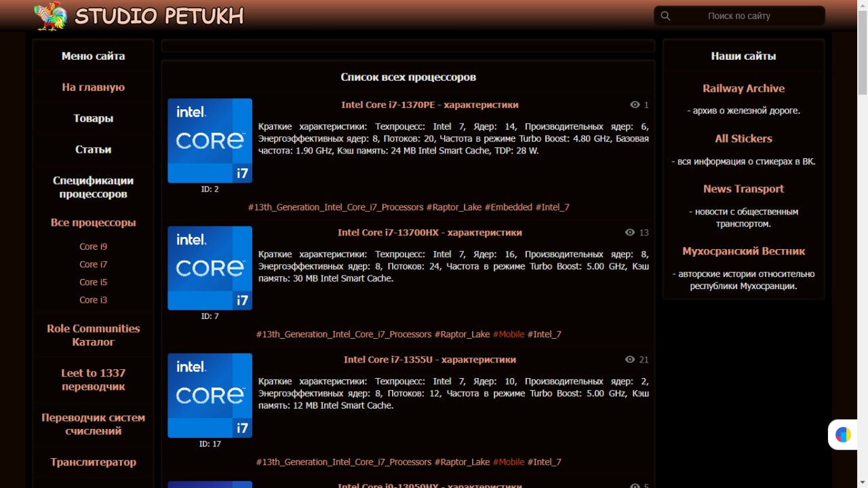Visit the All Stickers site link
This screenshot has height=488, width=868.
click(744, 138)
